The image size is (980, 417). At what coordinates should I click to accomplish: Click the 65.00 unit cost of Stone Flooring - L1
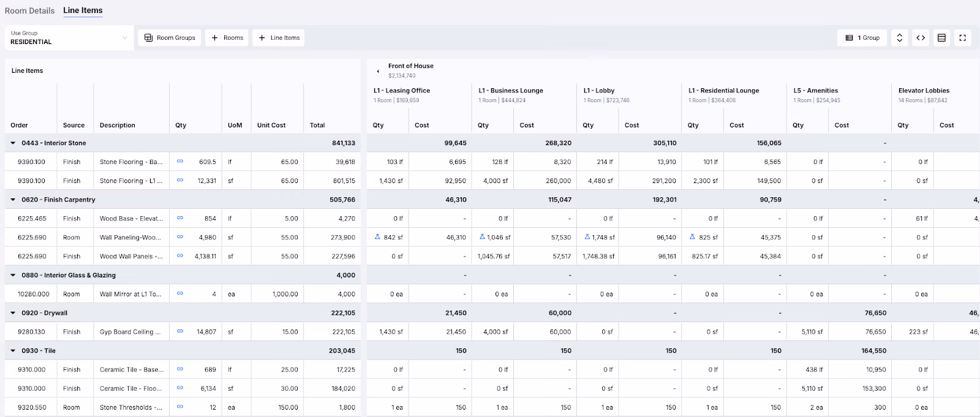[x=289, y=181]
